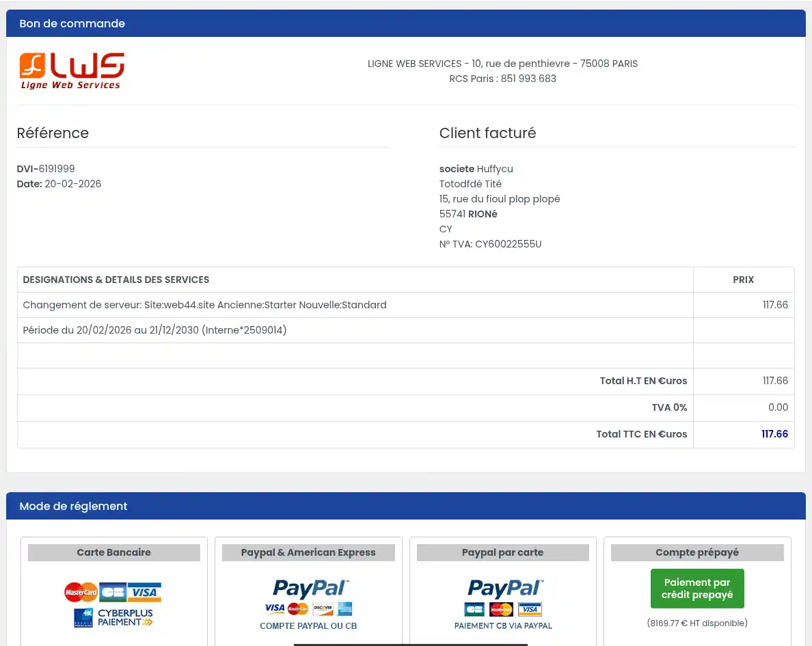Screen dimensions: 812x646
Task: Click the LWS Ligne Web Services logo
Action: (72, 71)
